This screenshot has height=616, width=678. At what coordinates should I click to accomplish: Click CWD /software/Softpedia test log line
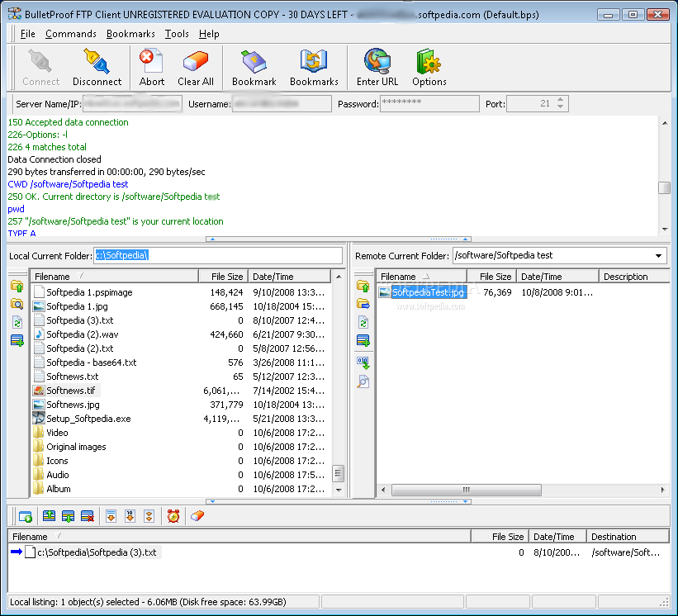(x=68, y=184)
